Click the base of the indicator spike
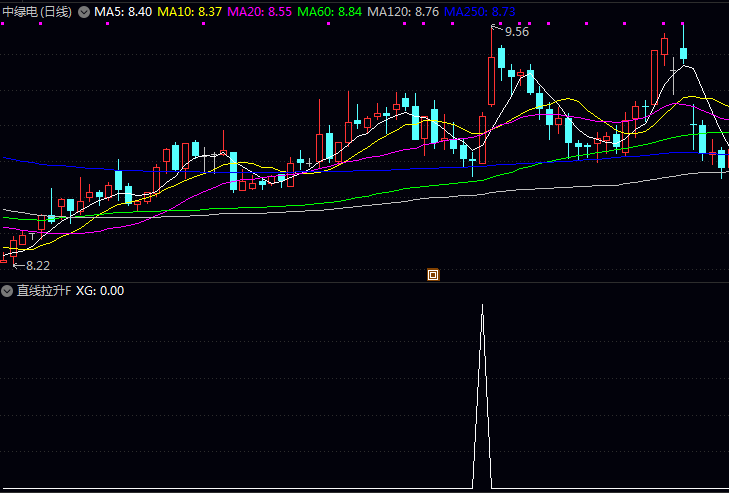Screen dimensions: 729x493 (483, 488)
